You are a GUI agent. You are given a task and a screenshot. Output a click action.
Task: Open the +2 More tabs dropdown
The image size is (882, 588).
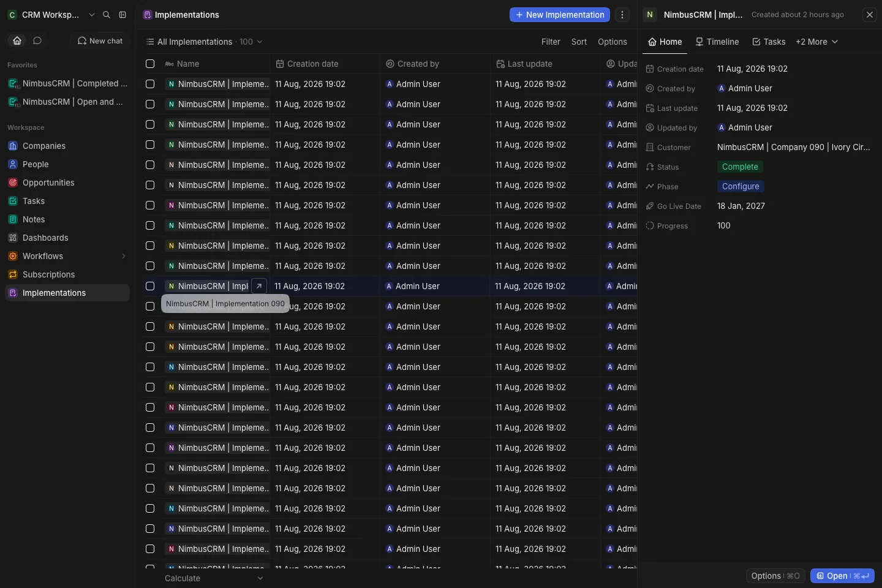coord(816,42)
